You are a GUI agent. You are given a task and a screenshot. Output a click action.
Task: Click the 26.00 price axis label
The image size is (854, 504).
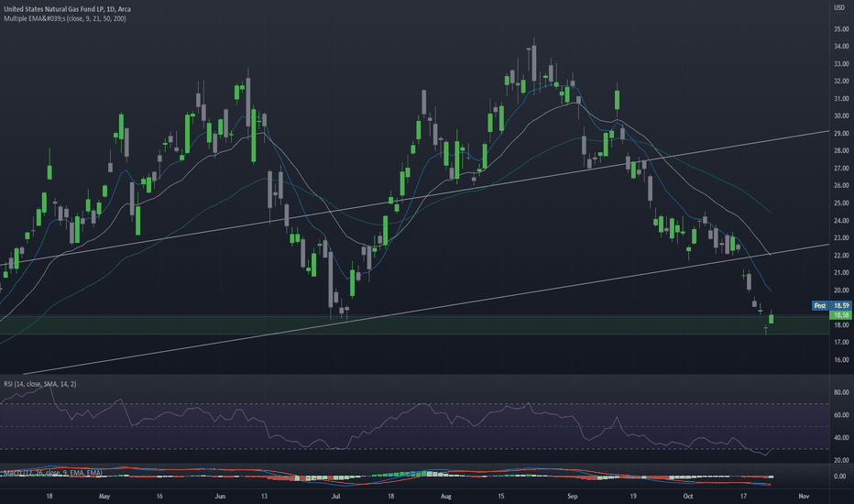(x=841, y=186)
